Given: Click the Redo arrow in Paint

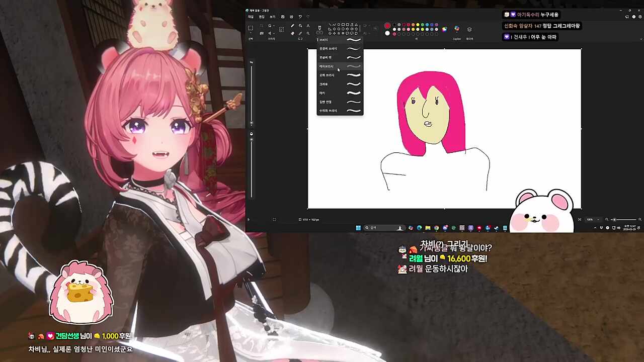Looking at the screenshot, I should 308,17.
